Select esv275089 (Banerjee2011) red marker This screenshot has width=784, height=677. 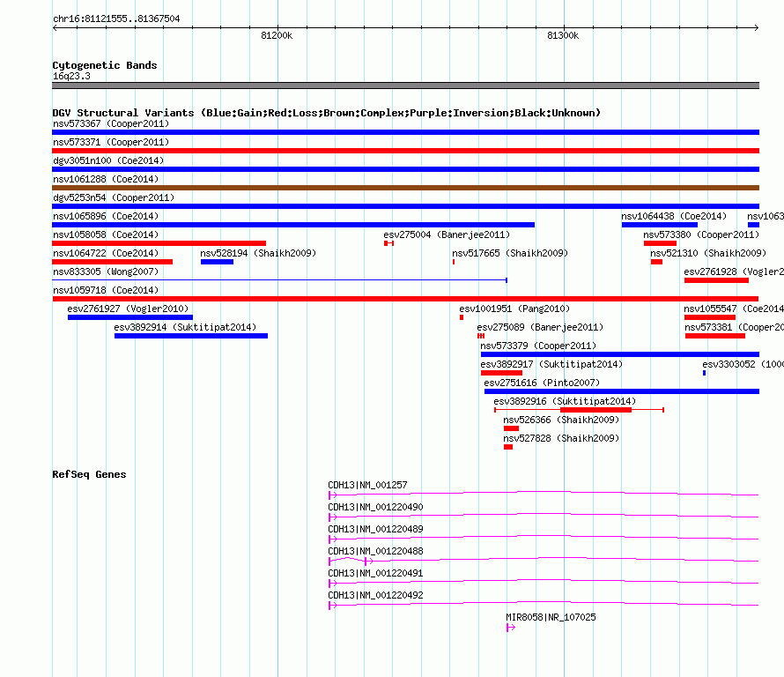pyautogui.click(x=481, y=336)
